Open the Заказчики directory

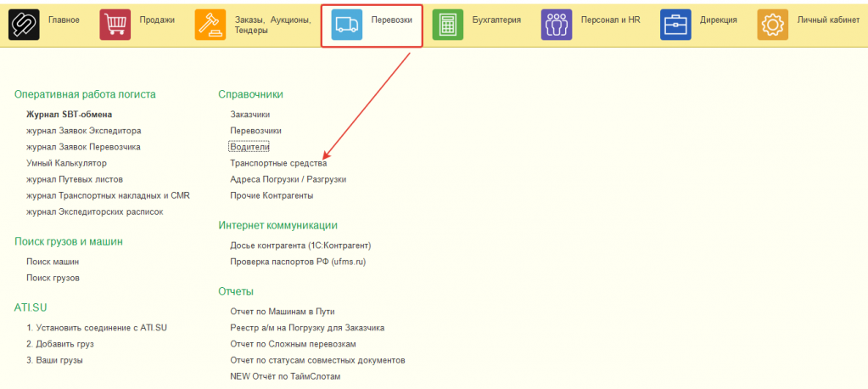(250, 115)
